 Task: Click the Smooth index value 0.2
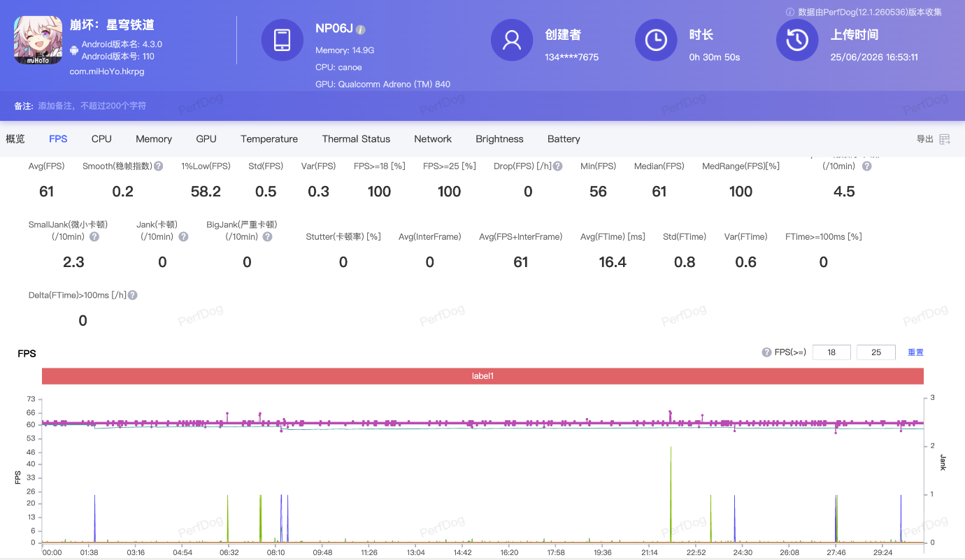pyautogui.click(x=123, y=192)
